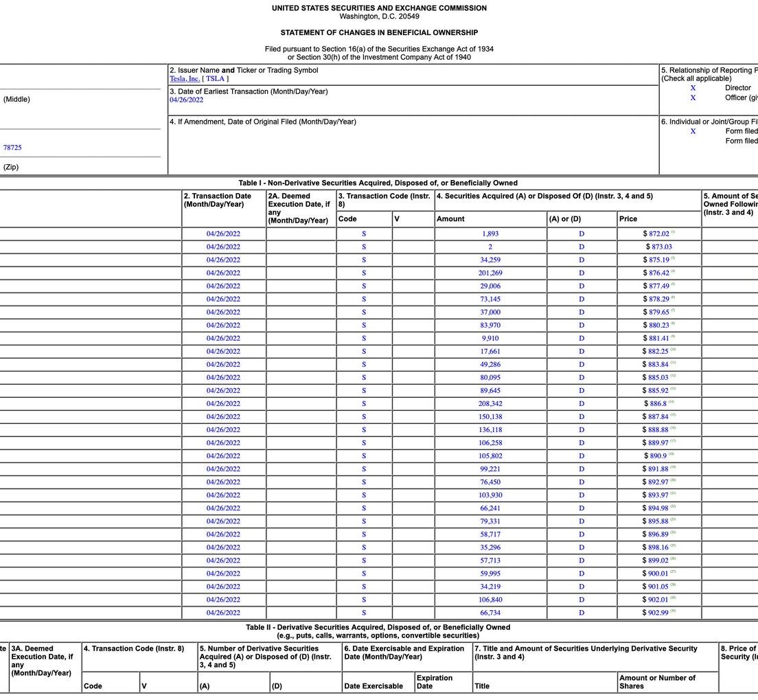
Task: Select the price $878.29
Action: (656, 299)
